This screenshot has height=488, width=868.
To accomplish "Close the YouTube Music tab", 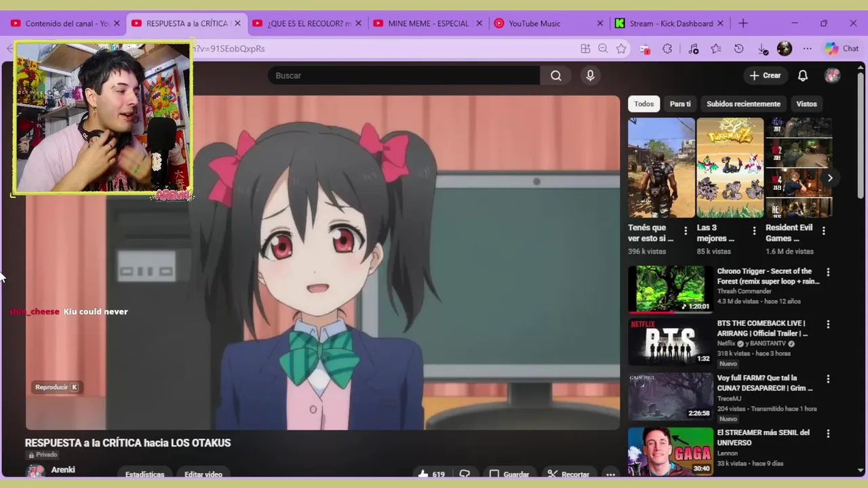I will tap(599, 23).
